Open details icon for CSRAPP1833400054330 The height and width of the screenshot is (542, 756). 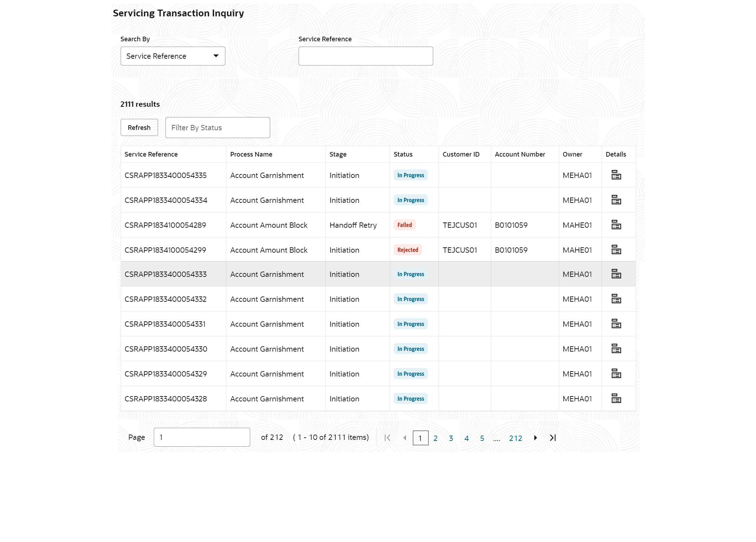pos(616,349)
